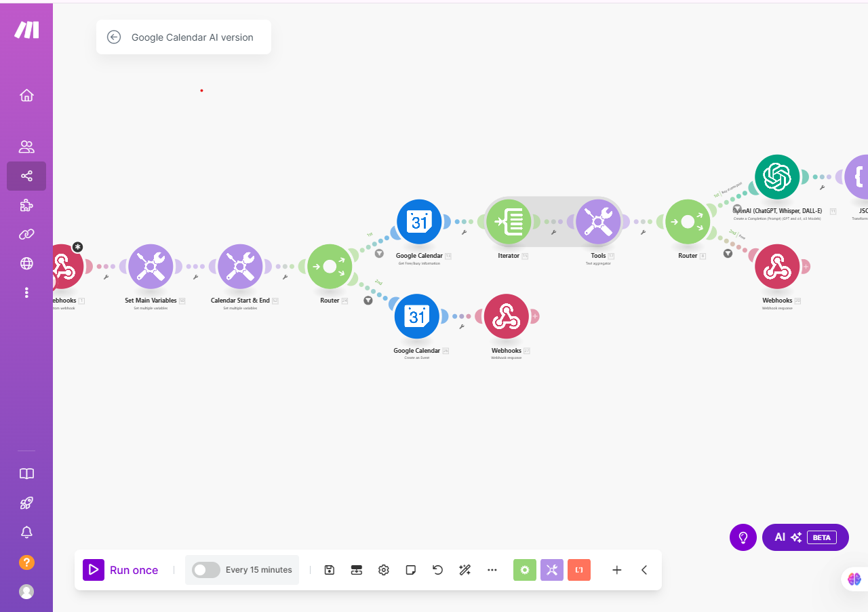Open the Calendar Start & End module
Image resolution: width=868 pixels, height=612 pixels.
pyautogui.click(x=240, y=267)
